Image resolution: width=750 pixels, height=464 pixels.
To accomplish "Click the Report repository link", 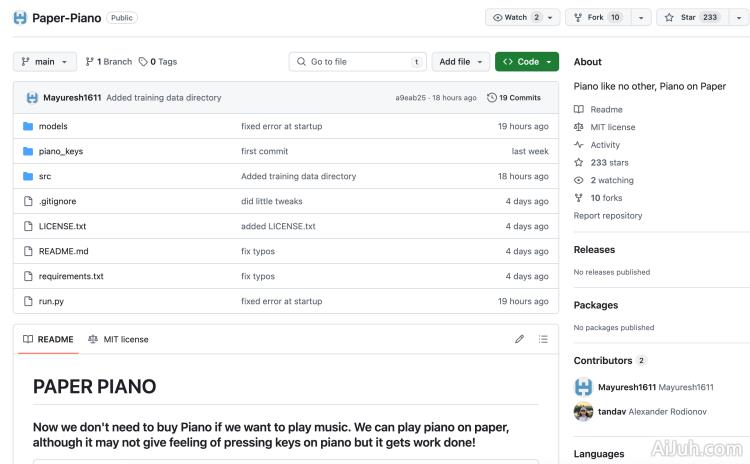I will tap(608, 216).
